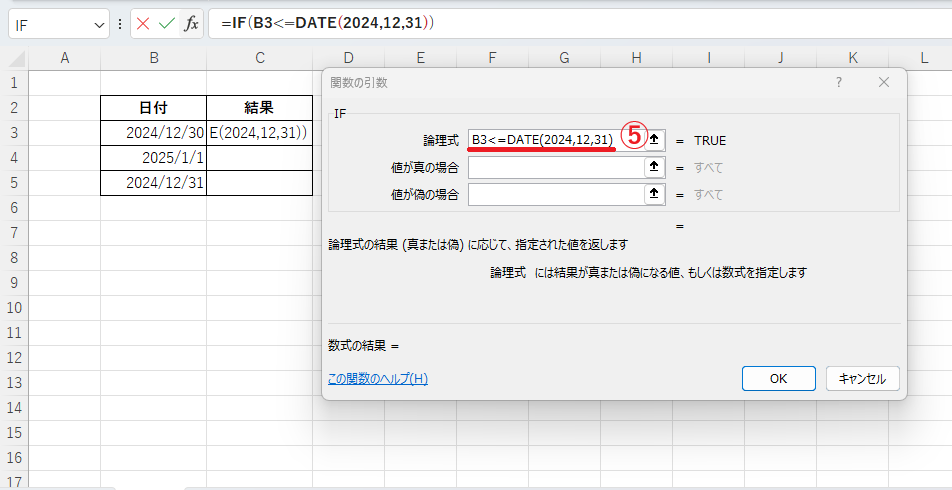Select column C header
This screenshot has width=952, height=490.
[260, 58]
